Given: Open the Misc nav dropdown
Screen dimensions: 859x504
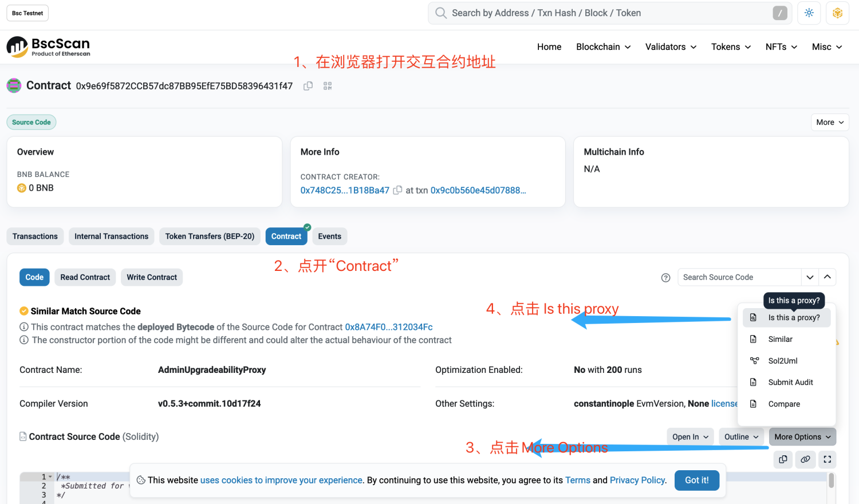Looking at the screenshot, I should pos(827,47).
